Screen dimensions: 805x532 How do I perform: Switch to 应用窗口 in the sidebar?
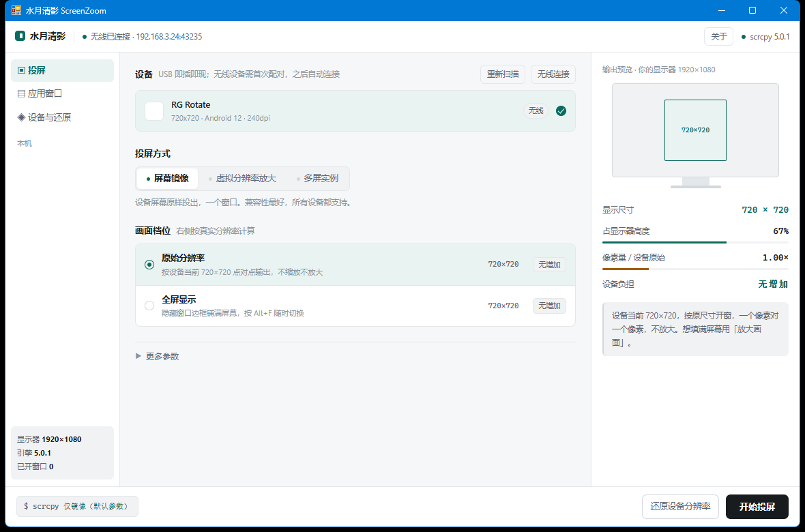62,93
